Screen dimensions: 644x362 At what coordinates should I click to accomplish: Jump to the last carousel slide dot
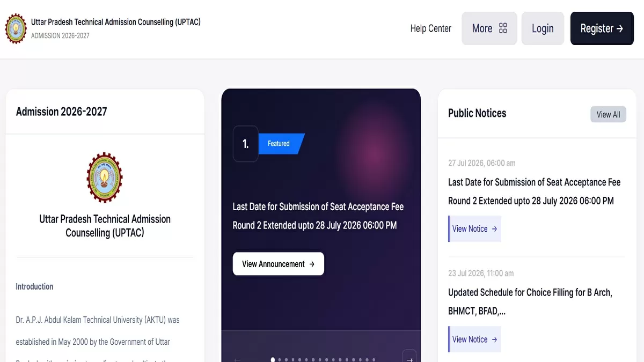coord(374,360)
